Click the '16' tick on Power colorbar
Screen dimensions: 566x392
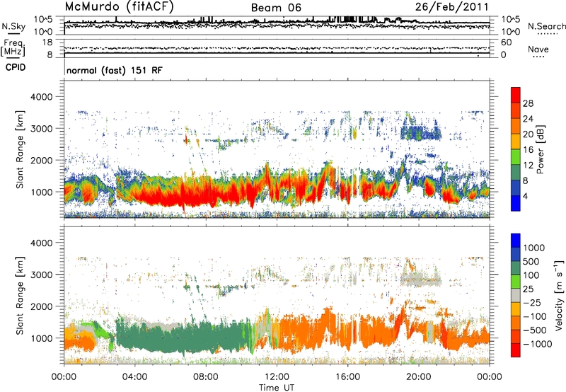click(x=528, y=150)
